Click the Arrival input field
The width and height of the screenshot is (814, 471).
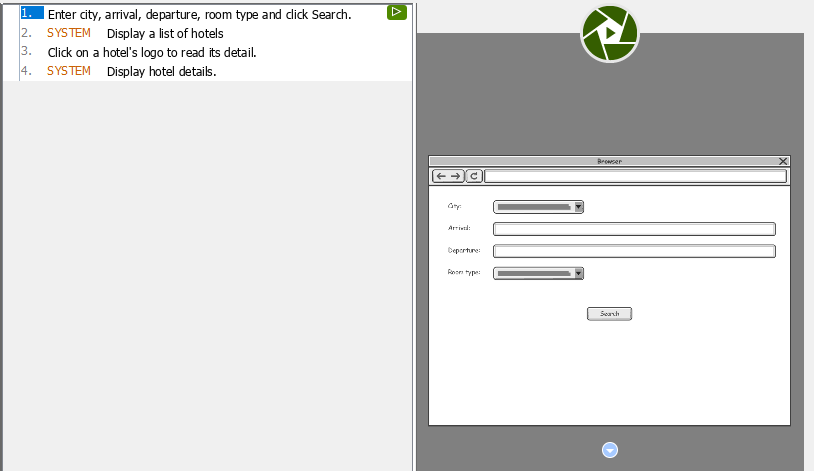(634, 229)
